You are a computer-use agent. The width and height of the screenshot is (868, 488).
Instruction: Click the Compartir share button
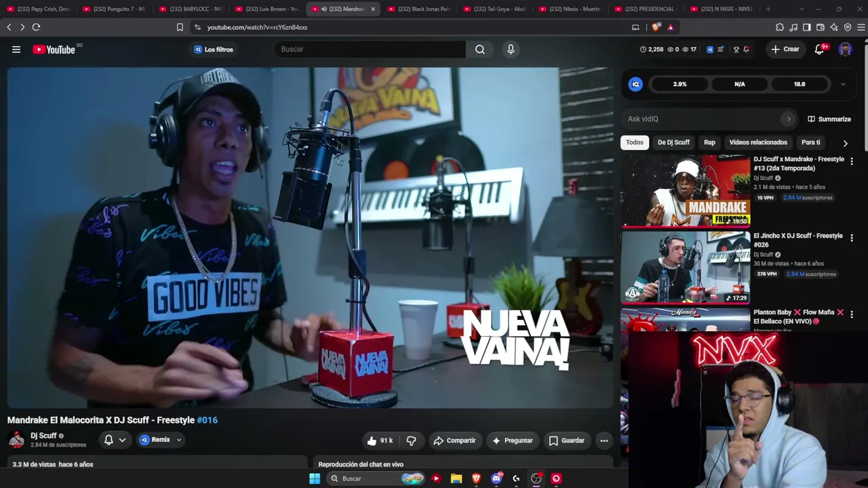click(454, 441)
